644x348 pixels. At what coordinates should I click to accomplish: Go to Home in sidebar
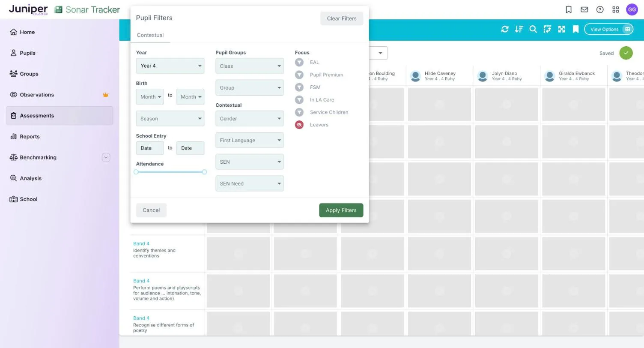click(x=60, y=32)
